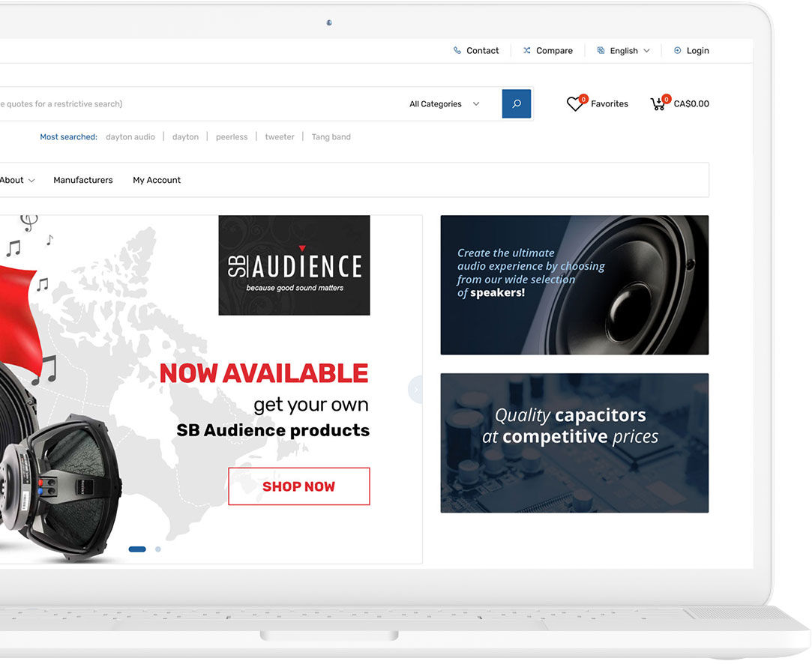Open the All Categories dropdown
This screenshot has height=664, width=812.
click(445, 104)
